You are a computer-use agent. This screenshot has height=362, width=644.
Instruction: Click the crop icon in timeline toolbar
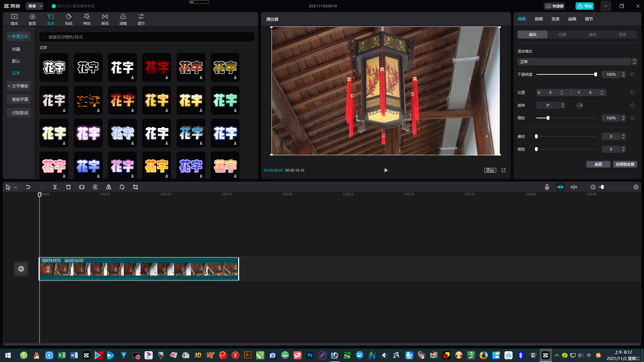136,187
